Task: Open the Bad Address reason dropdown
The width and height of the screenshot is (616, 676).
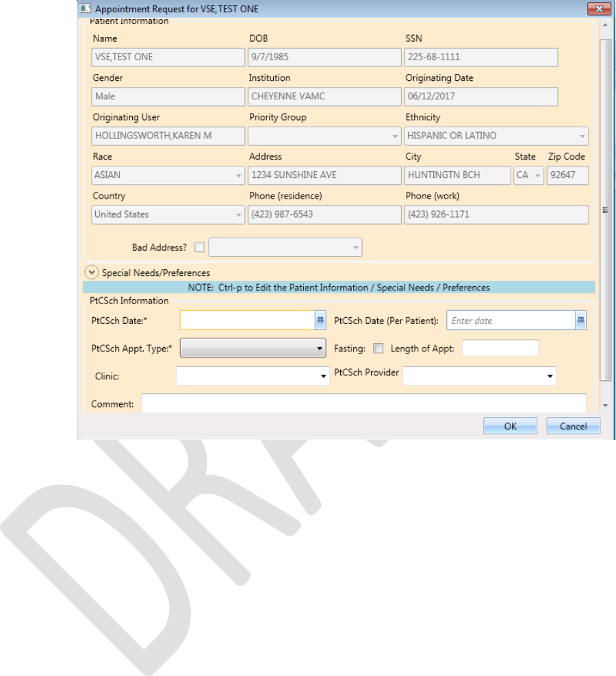Action: pos(285,247)
